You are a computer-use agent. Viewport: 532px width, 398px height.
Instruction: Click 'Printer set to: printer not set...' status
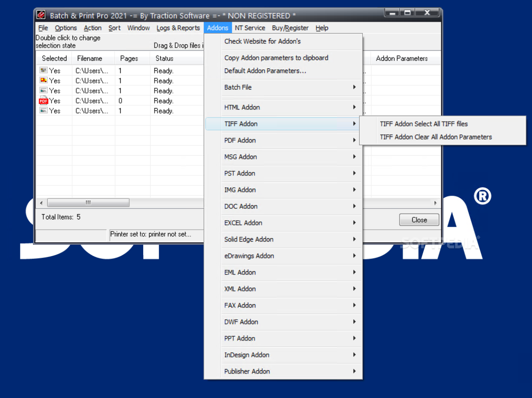point(151,234)
